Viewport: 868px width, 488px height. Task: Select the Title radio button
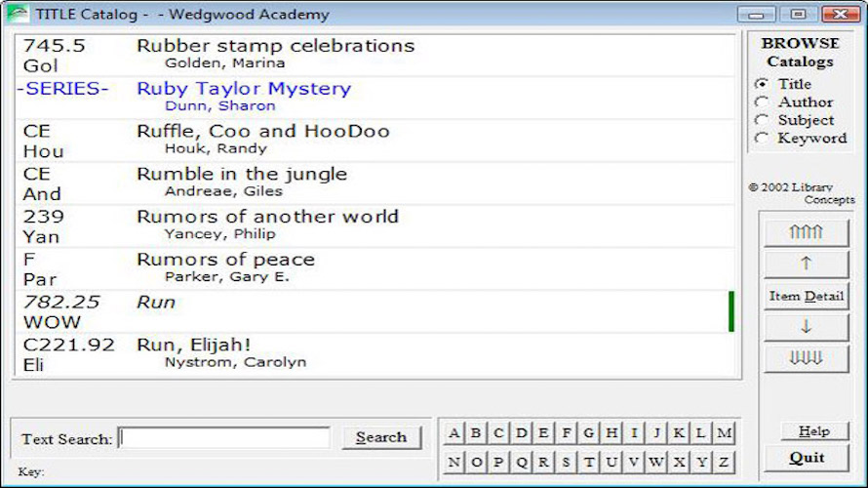(x=762, y=84)
